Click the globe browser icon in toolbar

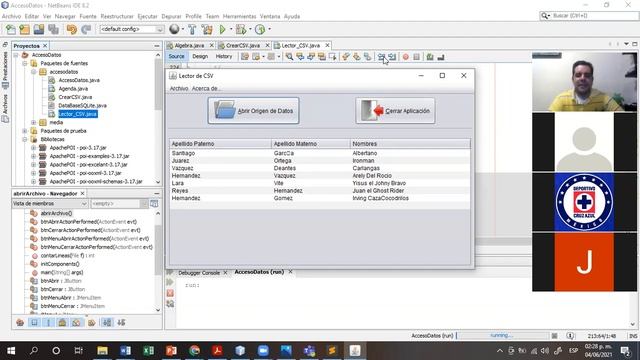174,29
